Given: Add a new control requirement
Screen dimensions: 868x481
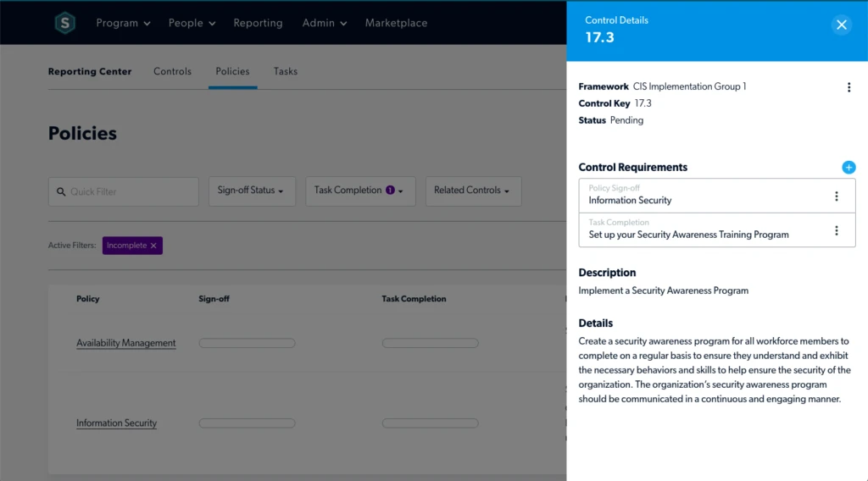Looking at the screenshot, I should (849, 168).
